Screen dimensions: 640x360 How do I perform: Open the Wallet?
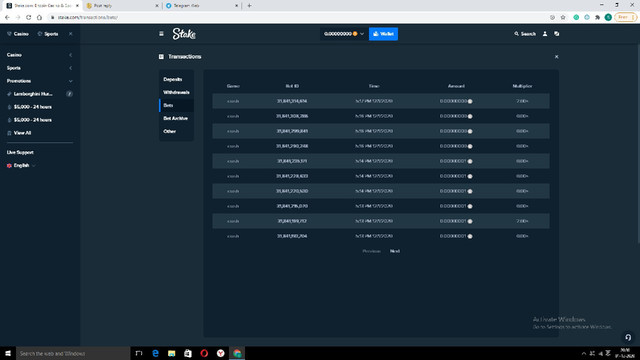tap(383, 34)
